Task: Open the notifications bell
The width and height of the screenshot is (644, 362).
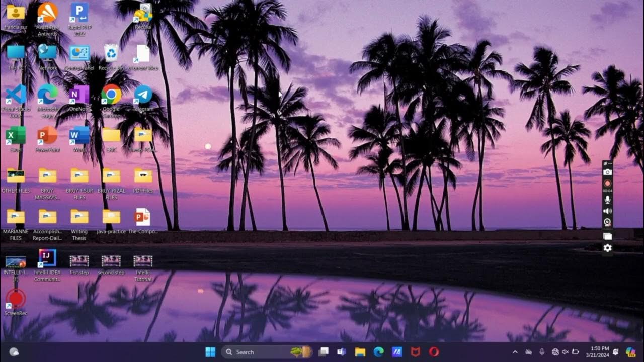Action: point(616,352)
